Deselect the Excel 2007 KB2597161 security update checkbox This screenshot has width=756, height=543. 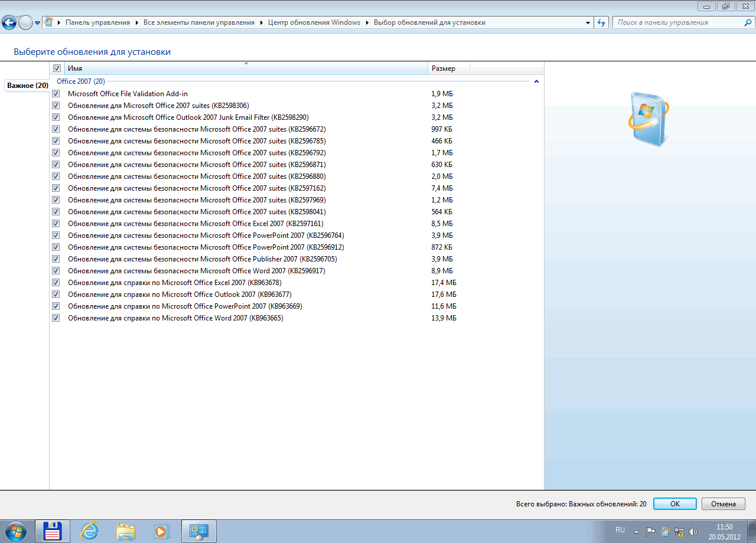point(56,224)
